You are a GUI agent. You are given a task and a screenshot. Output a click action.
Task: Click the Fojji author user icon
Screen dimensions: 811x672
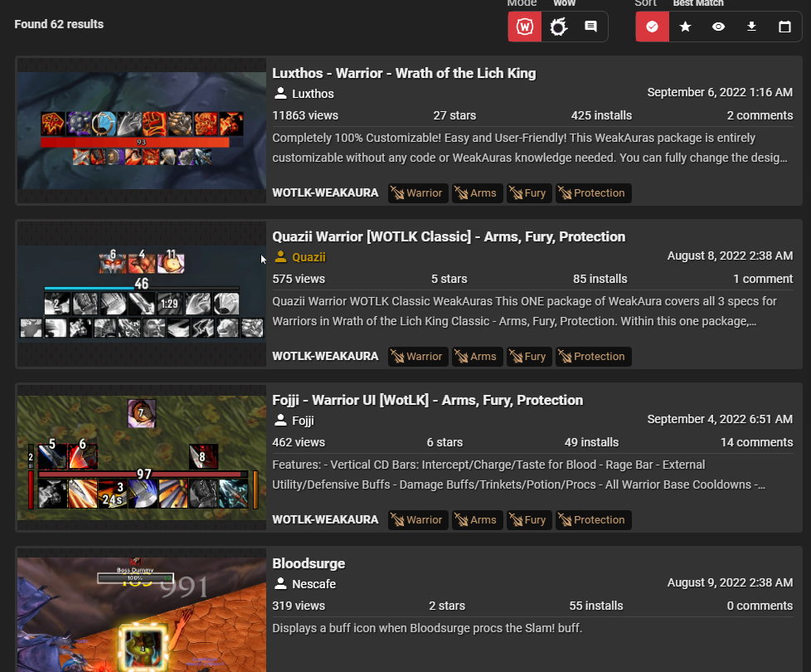pyautogui.click(x=280, y=420)
